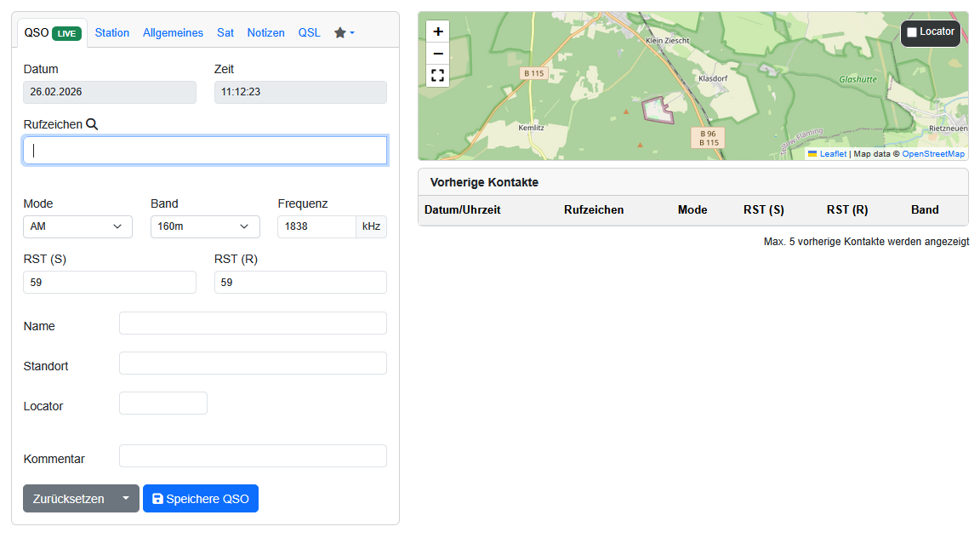The image size is (980, 538).
Task: Open the star favorites tab menu
Action: tap(344, 32)
